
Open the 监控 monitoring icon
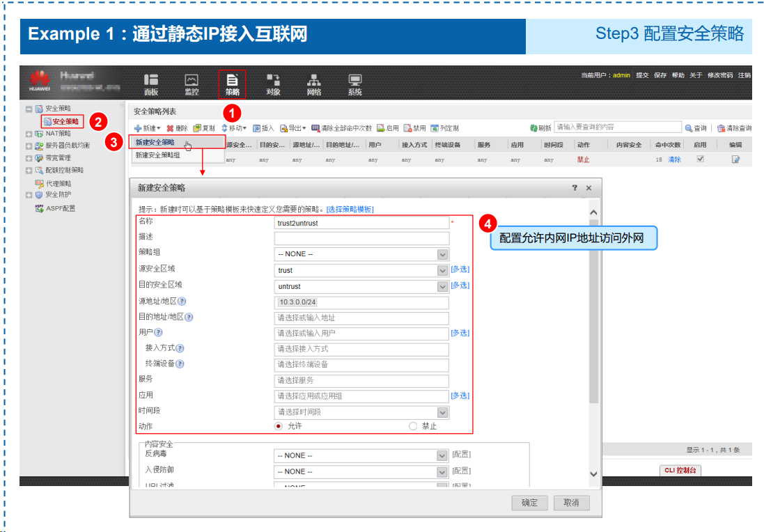click(192, 84)
